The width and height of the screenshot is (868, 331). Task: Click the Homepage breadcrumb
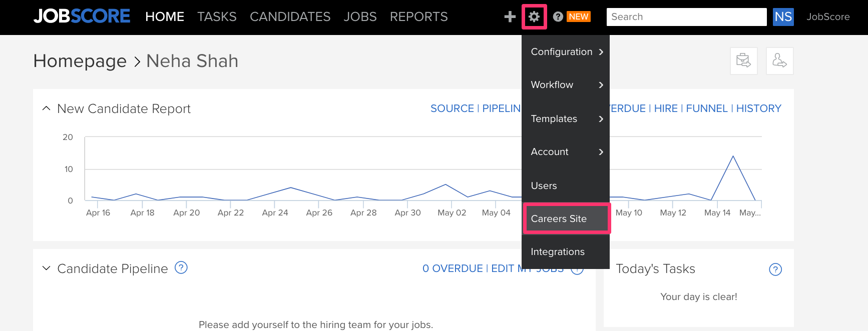pos(80,61)
